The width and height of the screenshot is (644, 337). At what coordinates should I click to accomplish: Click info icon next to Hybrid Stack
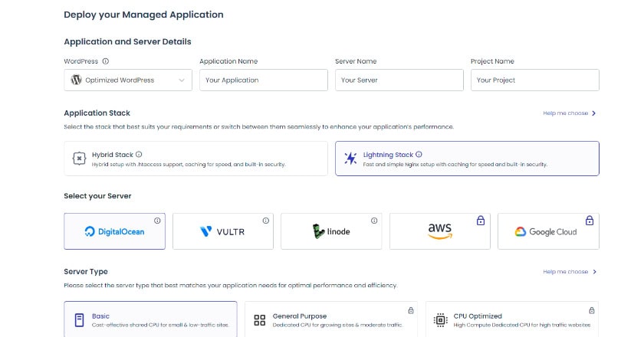click(x=139, y=155)
